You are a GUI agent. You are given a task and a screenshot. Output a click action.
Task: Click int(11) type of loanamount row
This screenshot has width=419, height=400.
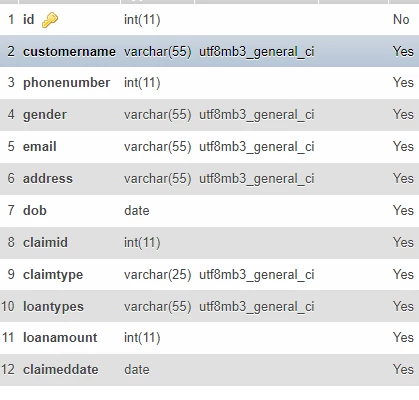pos(142,338)
